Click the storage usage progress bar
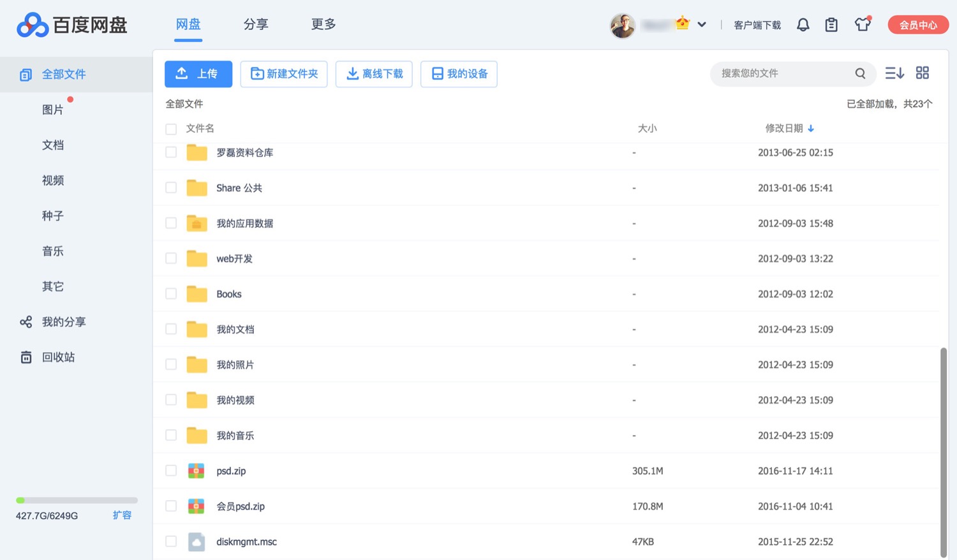Image resolution: width=957 pixels, height=560 pixels. point(77,501)
